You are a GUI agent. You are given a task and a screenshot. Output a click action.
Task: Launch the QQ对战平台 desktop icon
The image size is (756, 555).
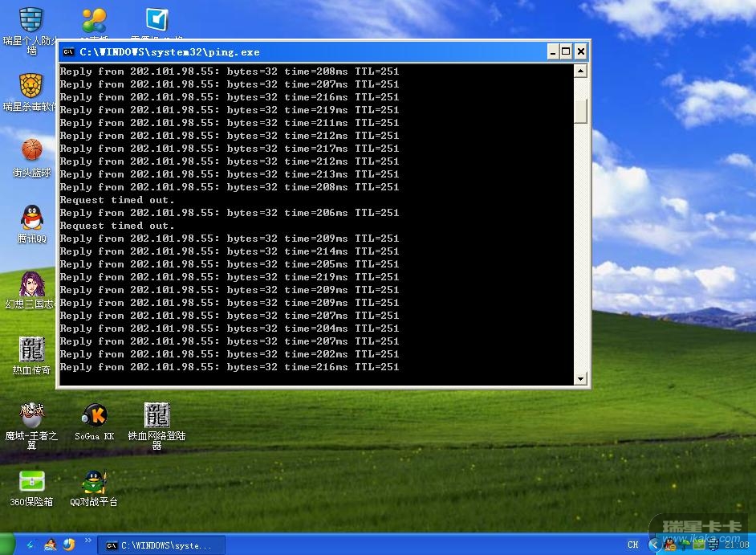tap(94, 482)
